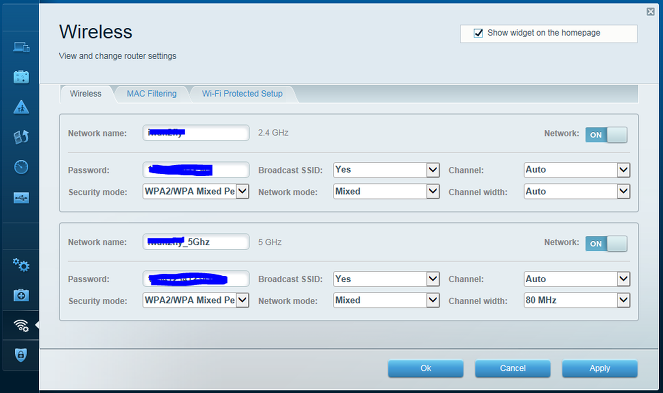Toggle Show widget on the homepage checkbox
Image resolution: width=663 pixels, height=393 pixels.
(x=478, y=33)
